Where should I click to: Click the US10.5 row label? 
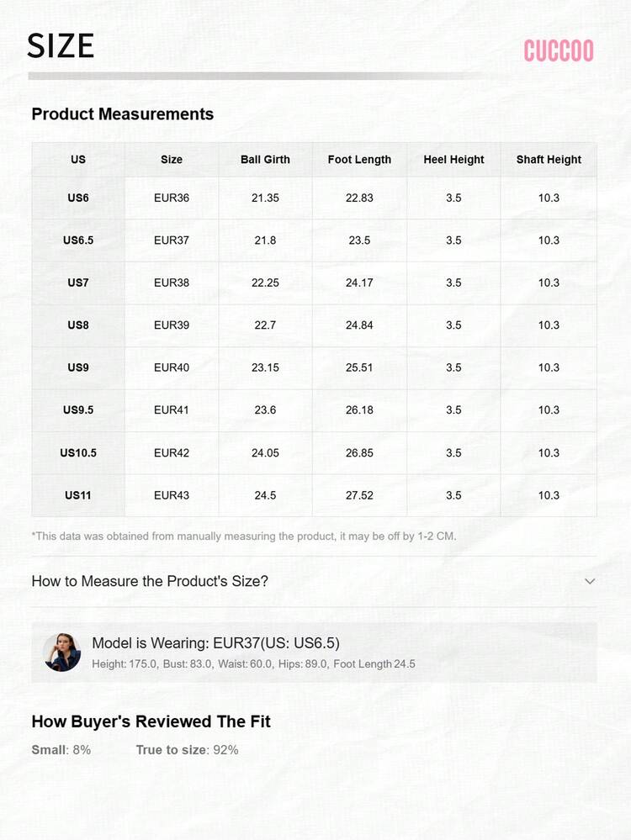pos(78,453)
